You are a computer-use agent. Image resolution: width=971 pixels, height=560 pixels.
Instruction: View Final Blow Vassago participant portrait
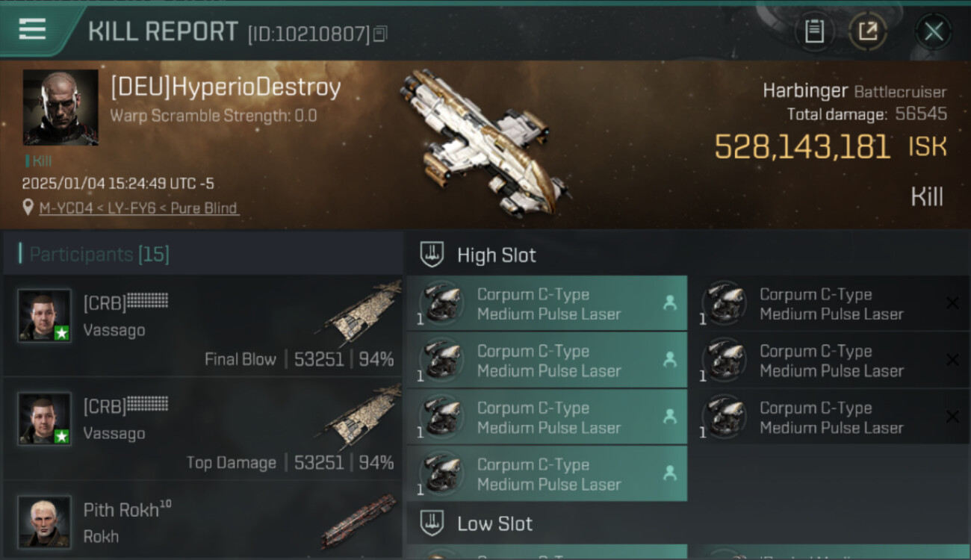click(45, 316)
